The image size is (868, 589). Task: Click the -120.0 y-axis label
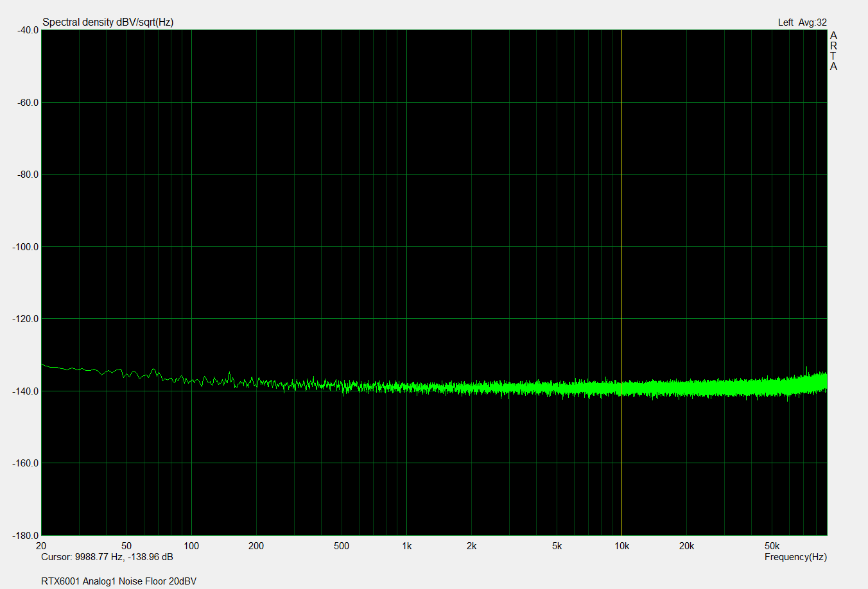[26, 319]
